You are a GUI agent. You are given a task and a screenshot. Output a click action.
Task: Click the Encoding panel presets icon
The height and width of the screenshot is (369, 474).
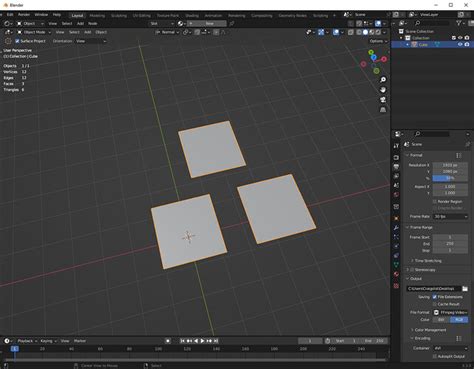[459, 338]
